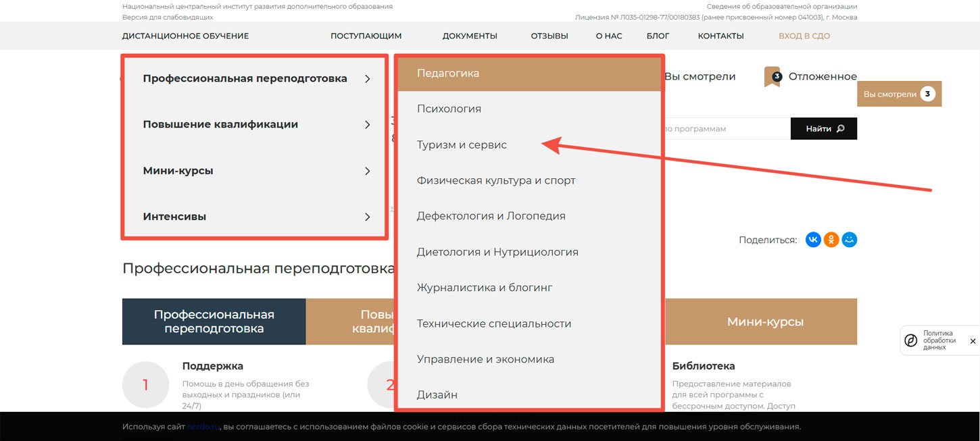Click the Поделиться: label
Viewport: 980px width, 441px height.
(768, 240)
